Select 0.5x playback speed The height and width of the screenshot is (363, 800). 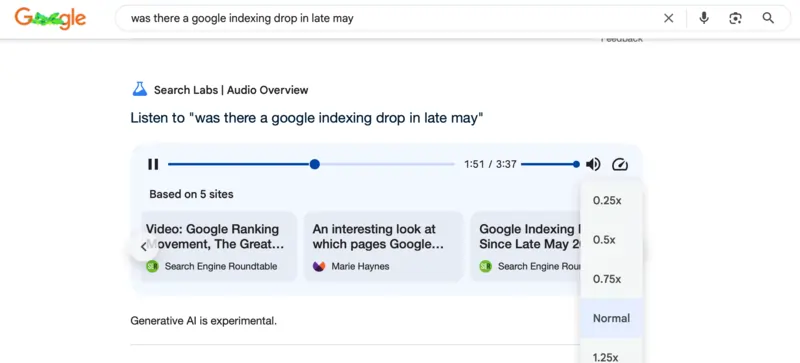(611, 240)
